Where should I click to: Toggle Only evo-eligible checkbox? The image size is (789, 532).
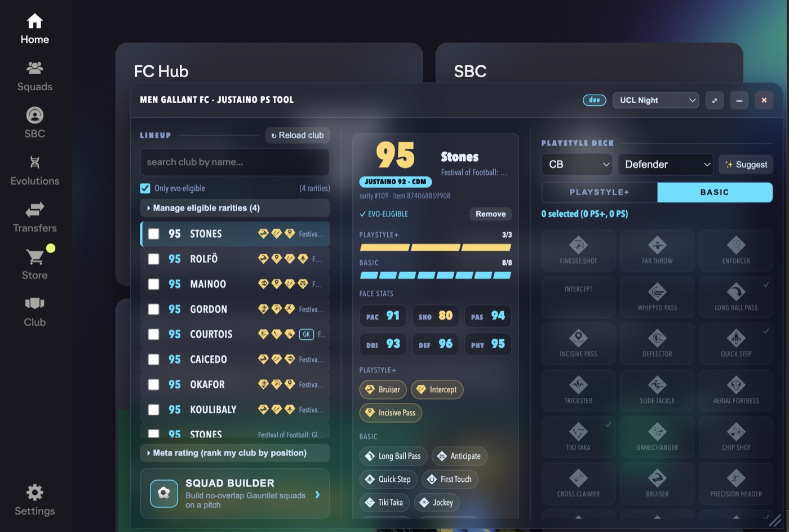145,188
